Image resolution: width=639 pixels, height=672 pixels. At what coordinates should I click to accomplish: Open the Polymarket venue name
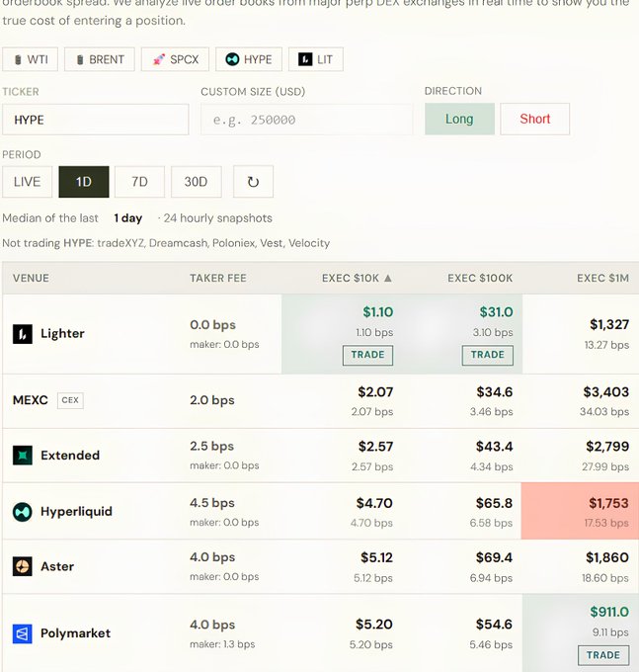(75, 633)
